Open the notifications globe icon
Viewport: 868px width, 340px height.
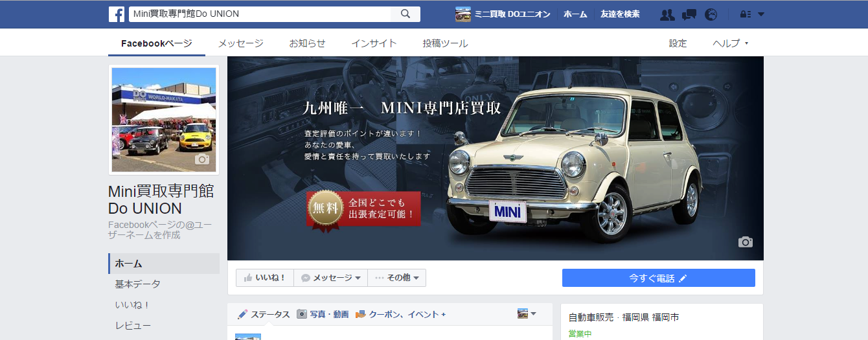711,14
